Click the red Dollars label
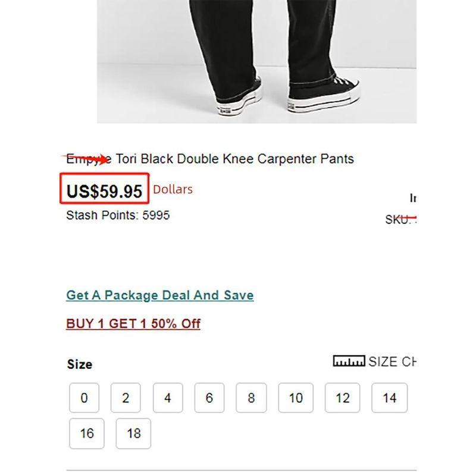Viewport: 476px width, 476px height. (173, 190)
